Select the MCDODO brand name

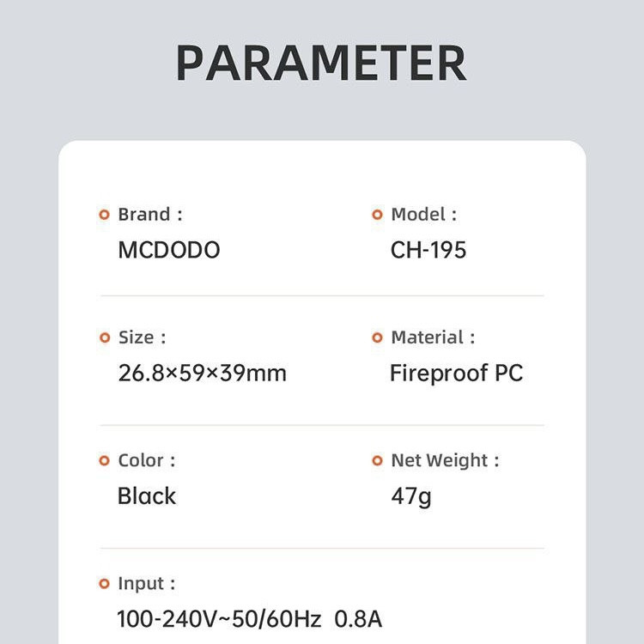pyautogui.click(x=168, y=250)
